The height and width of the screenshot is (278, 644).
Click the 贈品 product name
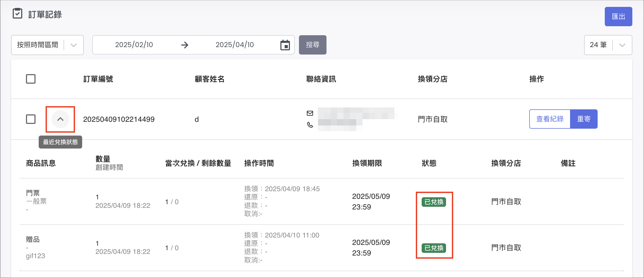click(x=33, y=239)
